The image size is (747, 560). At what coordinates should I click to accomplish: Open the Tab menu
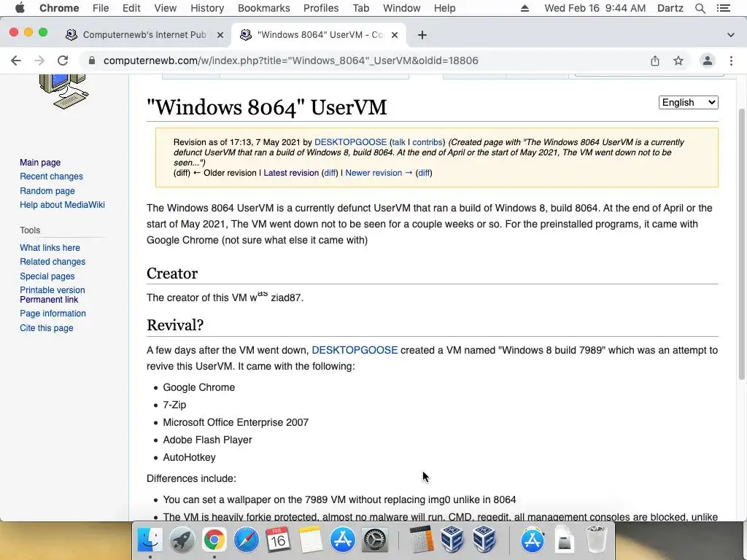pyautogui.click(x=360, y=8)
